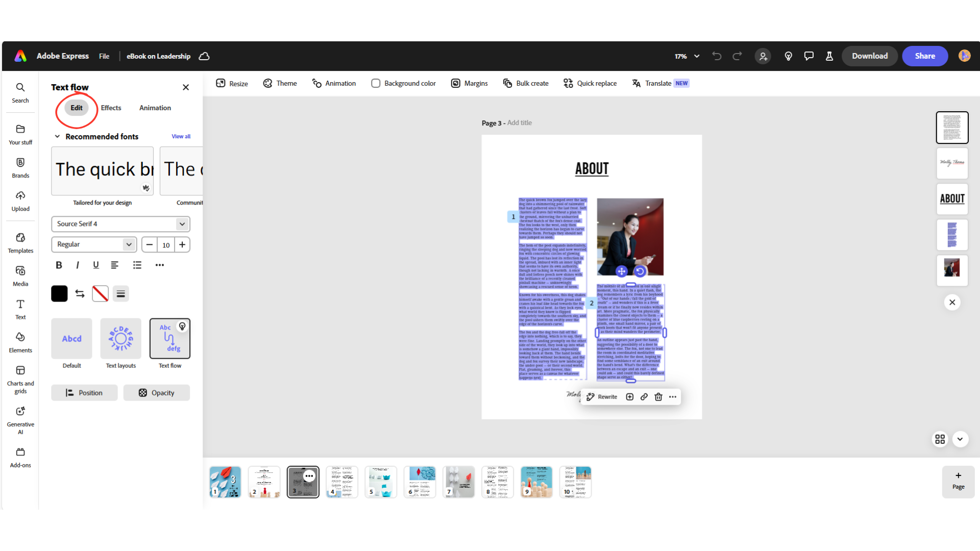Viewport: 980px width, 551px height.
Task: Click the Margins toolbar icon
Action: pos(456,83)
